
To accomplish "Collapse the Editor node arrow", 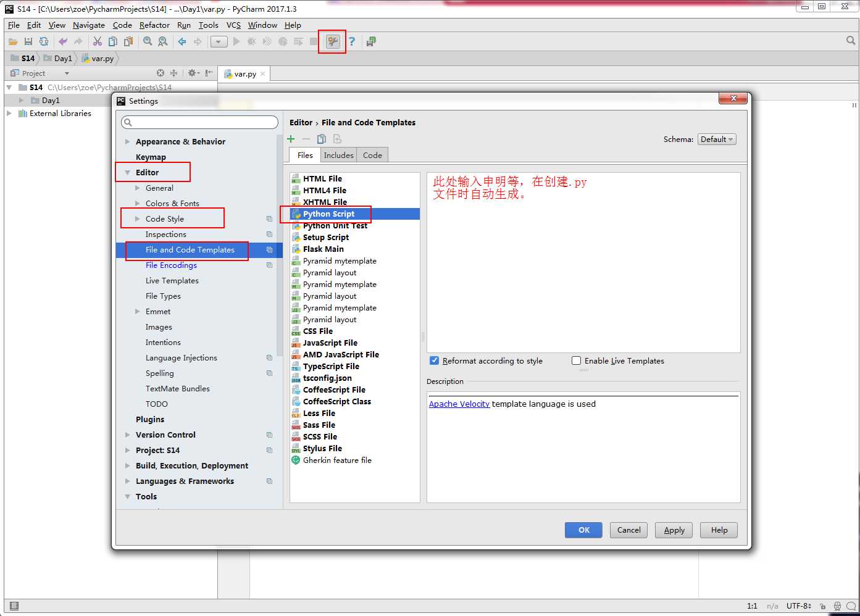I will (x=128, y=172).
